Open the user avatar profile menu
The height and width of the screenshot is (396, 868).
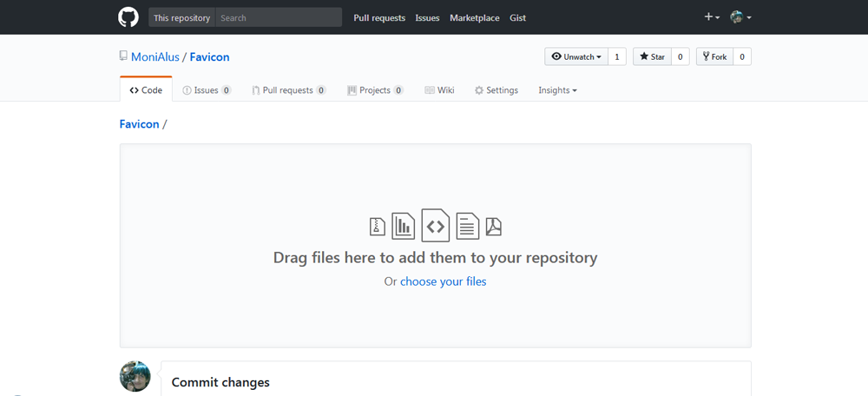click(740, 17)
